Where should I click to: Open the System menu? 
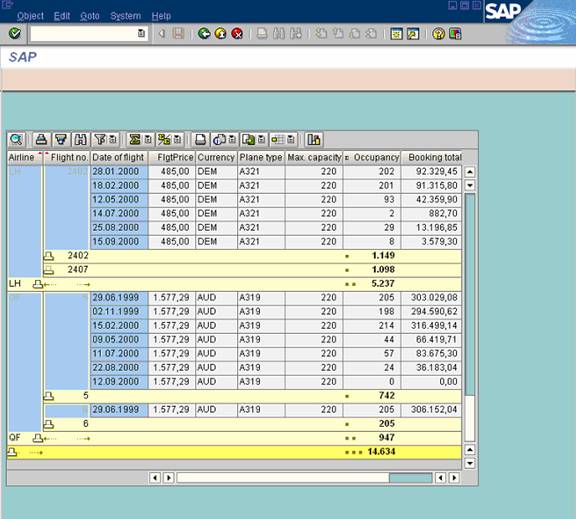pyautogui.click(x=126, y=16)
